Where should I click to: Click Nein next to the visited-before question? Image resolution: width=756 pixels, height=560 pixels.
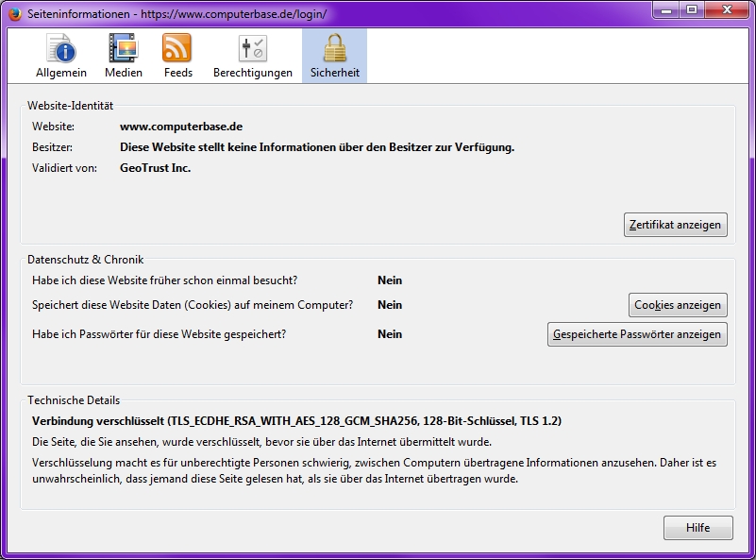coord(390,280)
